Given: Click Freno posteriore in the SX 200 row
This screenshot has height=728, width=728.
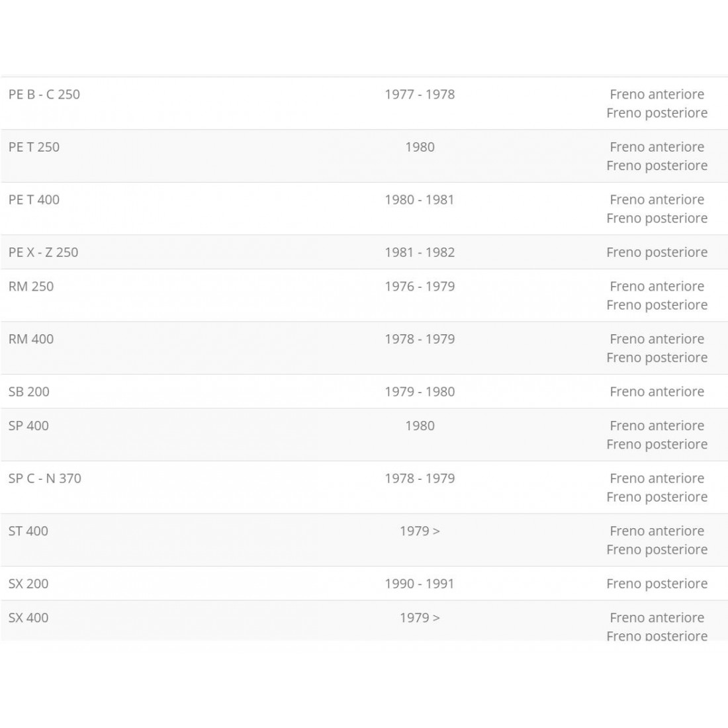Looking at the screenshot, I should tap(657, 584).
